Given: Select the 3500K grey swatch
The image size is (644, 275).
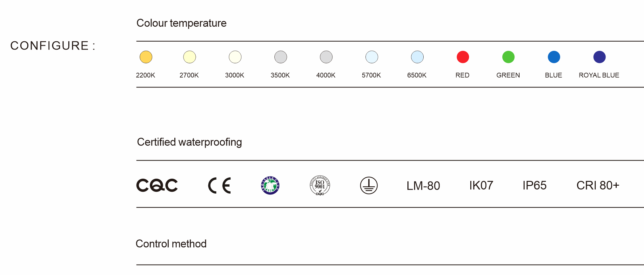Looking at the screenshot, I should (x=281, y=57).
